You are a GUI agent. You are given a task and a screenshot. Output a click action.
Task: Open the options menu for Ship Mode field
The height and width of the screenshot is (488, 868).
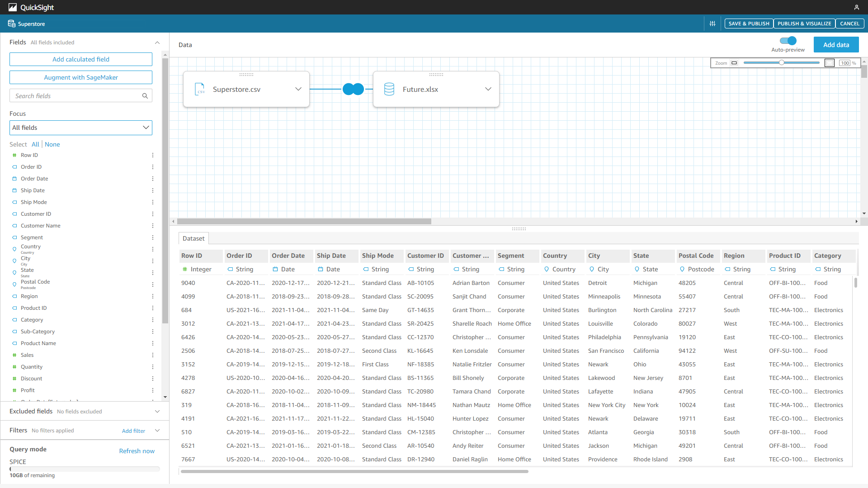(152, 202)
